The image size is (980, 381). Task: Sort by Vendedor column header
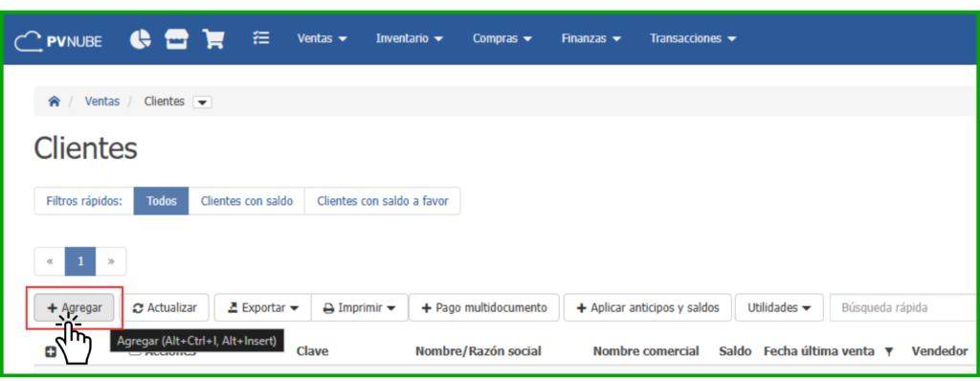pyautogui.click(x=940, y=351)
